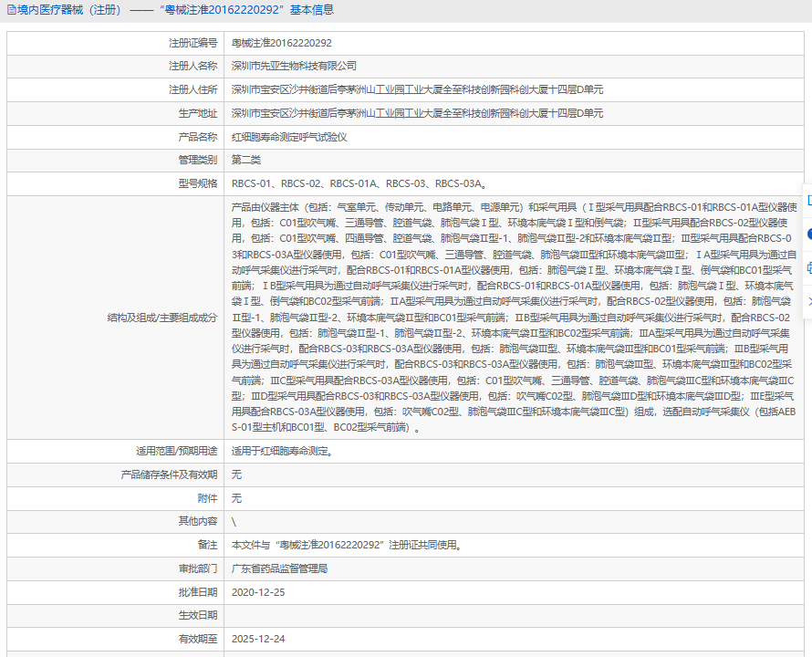This screenshot has height=657, width=812.
Task: Select product name 红细胞寿命测定呼气试验仪
Action: [289, 137]
